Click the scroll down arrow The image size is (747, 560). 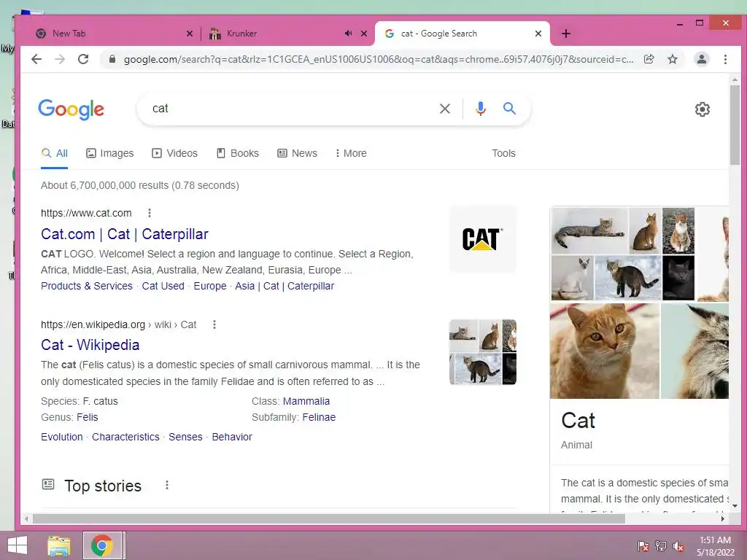pos(735,506)
